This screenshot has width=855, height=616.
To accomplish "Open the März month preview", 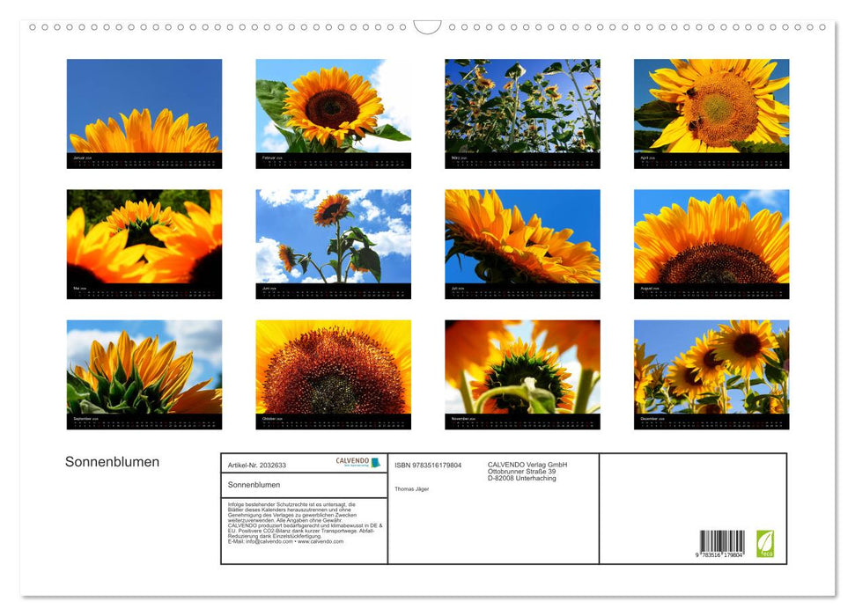I will 521,106.
